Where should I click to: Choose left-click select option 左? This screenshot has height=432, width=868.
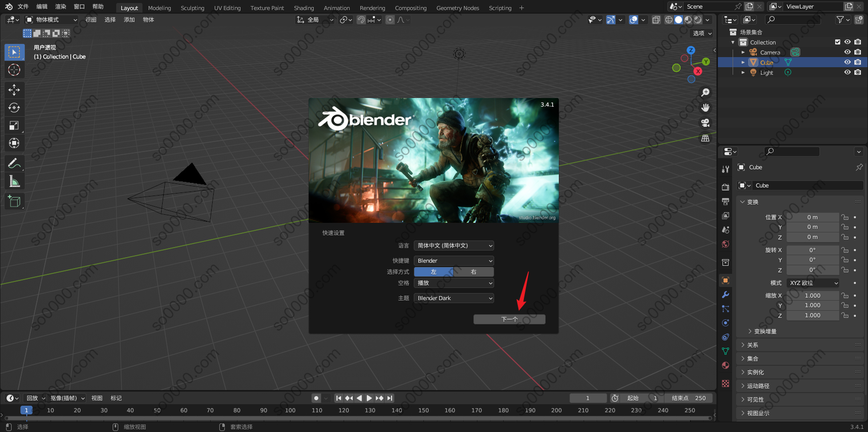tap(434, 272)
